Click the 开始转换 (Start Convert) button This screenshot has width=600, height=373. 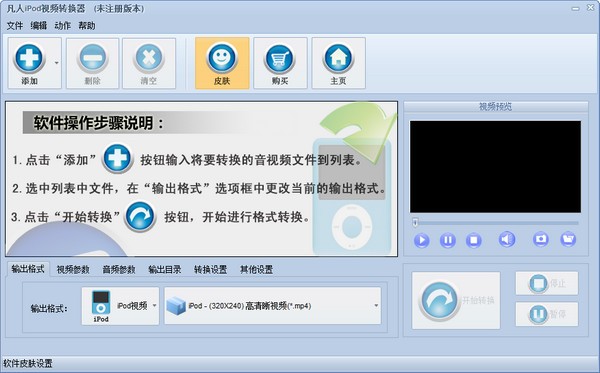click(456, 300)
